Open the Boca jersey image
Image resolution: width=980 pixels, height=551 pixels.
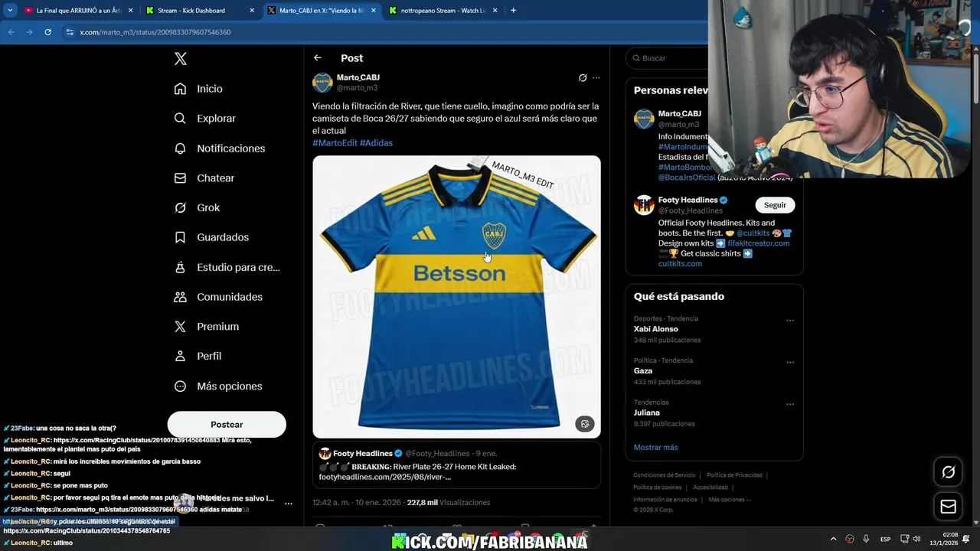click(x=456, y=297)
